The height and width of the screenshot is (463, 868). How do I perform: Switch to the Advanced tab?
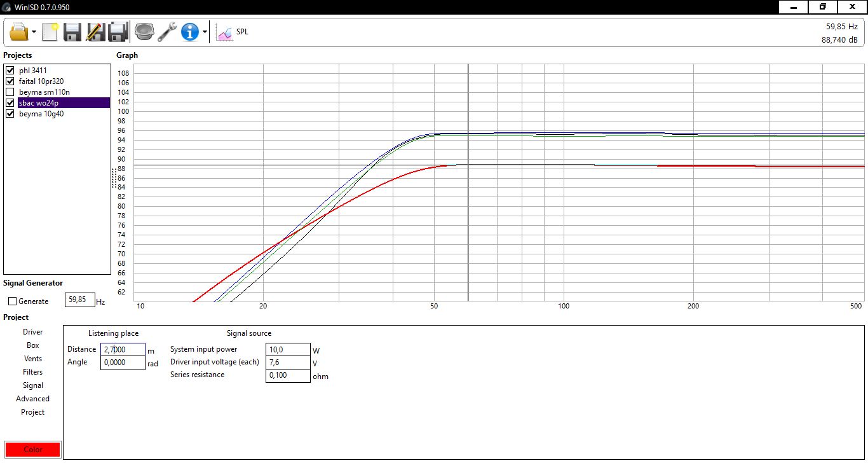33,399
